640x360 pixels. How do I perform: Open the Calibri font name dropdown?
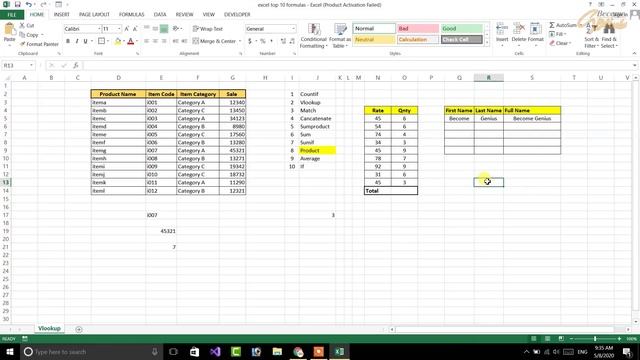(x=99, y=29)
